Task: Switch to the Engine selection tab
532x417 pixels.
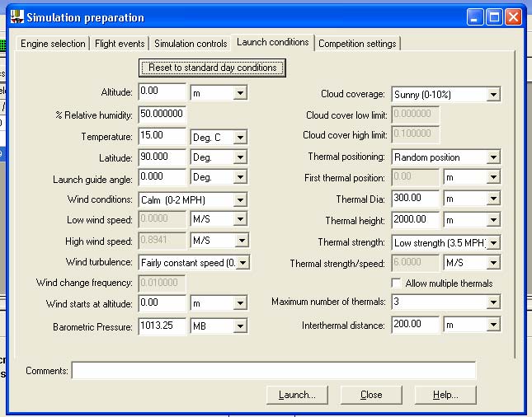Action: tap(53, 44)
